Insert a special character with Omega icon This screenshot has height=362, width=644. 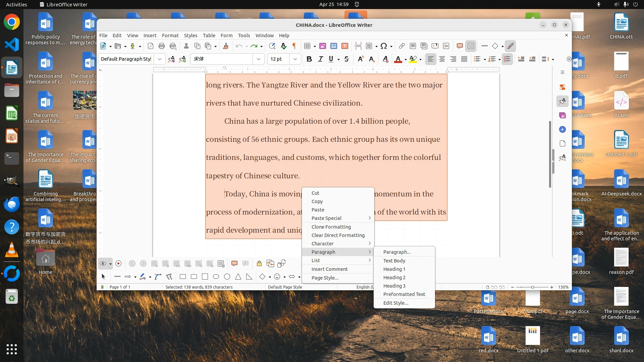coord(384,46)
